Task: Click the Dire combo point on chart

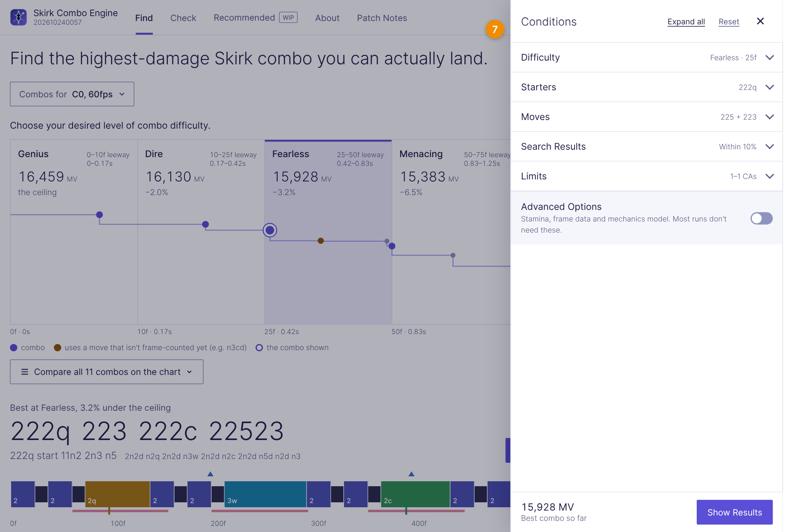Action: [x=205, y=224]
